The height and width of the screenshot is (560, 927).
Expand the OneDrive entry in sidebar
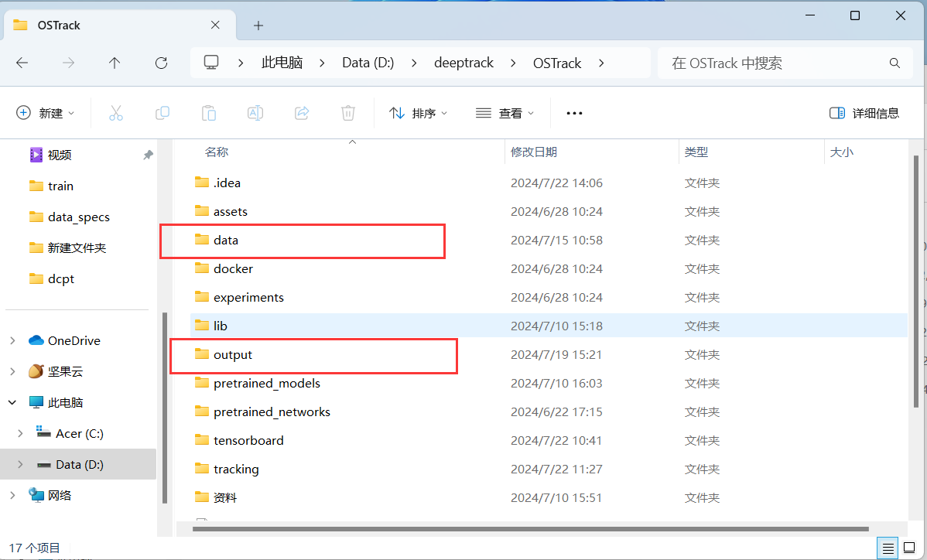[12, 340]
